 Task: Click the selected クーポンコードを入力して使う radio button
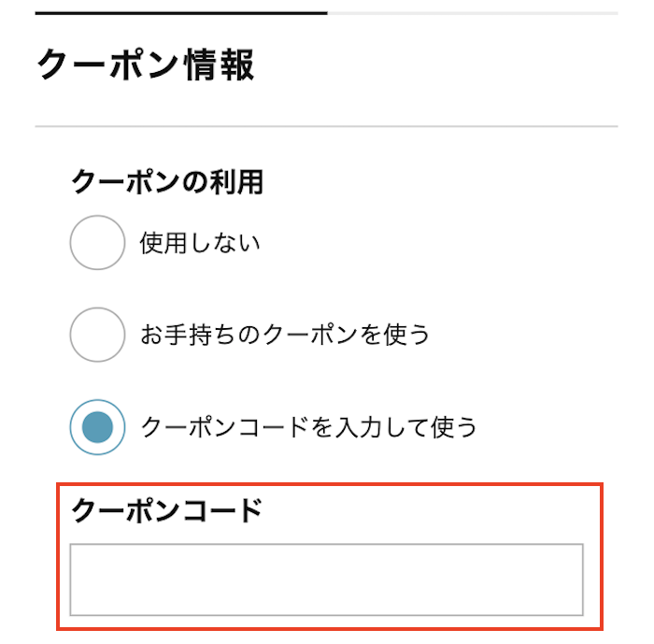(97, 427)
